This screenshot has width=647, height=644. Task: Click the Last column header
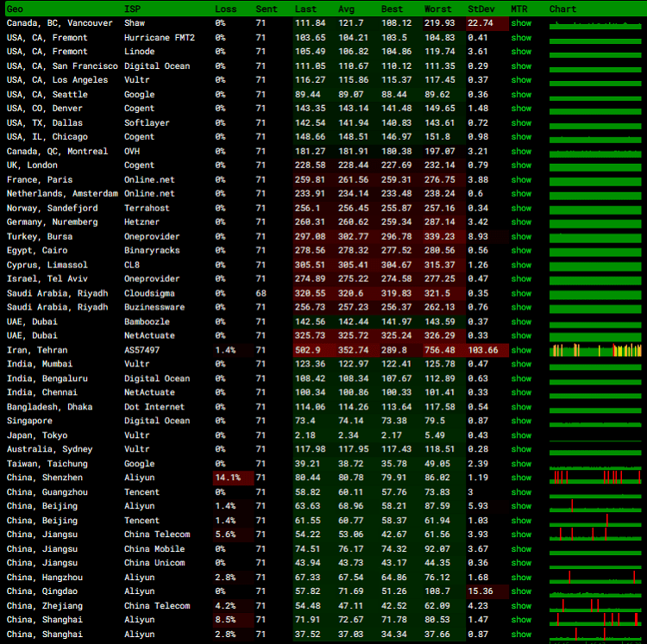(x=305, y=9)
